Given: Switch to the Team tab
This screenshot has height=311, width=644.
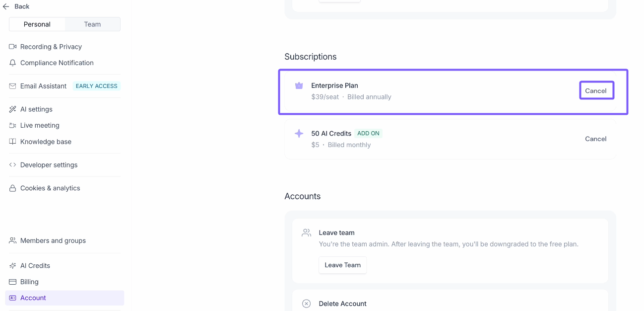Looking at the screenshot, I should point(92,24).
